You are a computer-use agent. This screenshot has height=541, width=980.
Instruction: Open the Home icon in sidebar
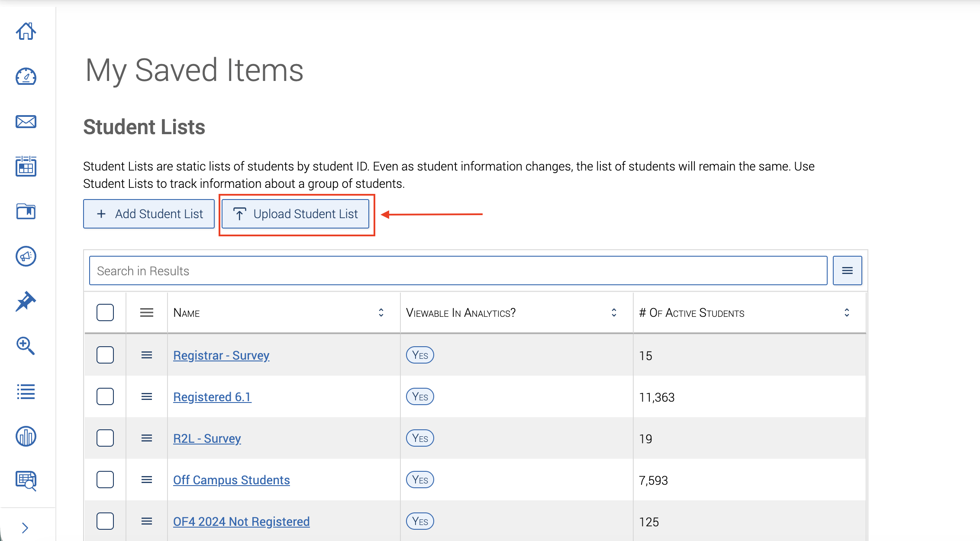point(26,31)
